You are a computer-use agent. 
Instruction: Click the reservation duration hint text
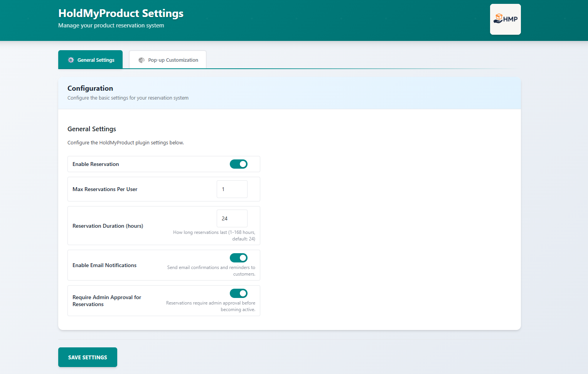point(214,235)
